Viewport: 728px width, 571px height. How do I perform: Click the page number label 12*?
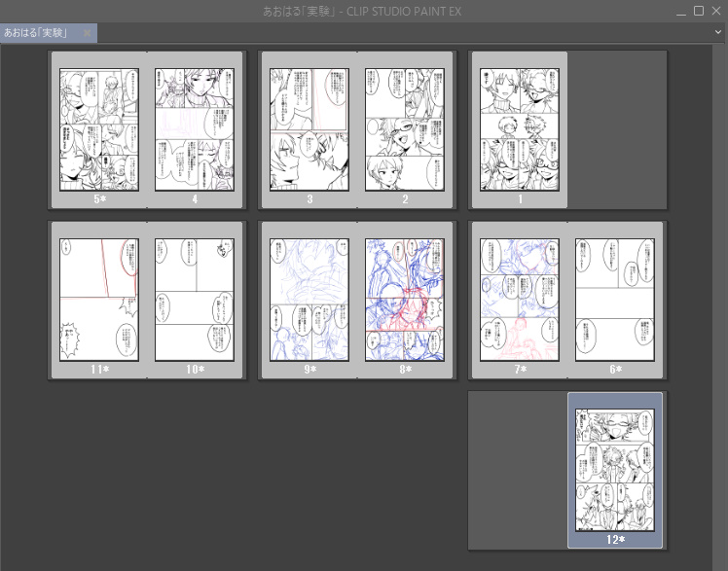point(616,540)
